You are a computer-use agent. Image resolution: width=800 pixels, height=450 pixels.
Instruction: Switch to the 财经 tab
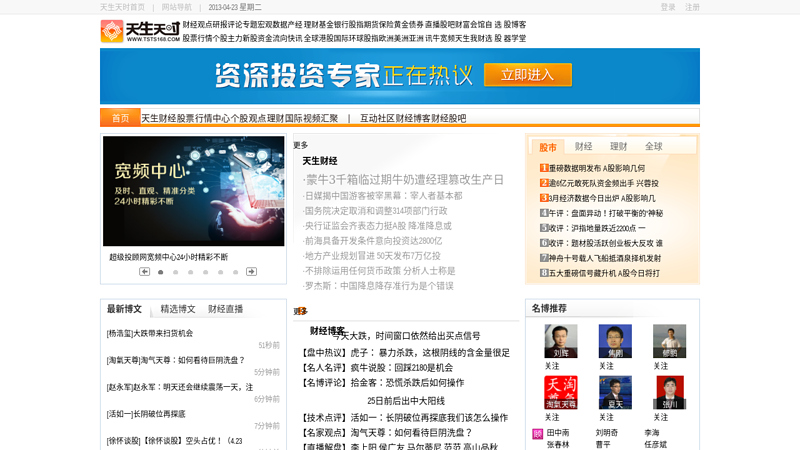point(583,146)
